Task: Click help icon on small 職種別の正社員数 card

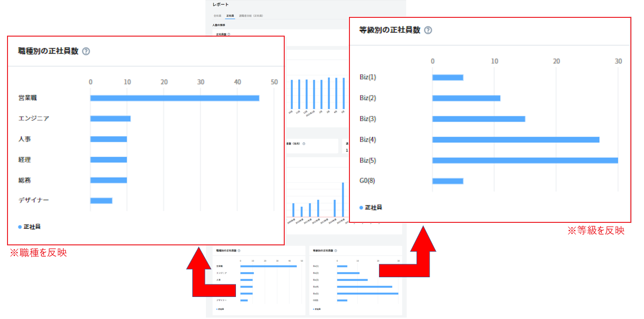Action: 239,251
